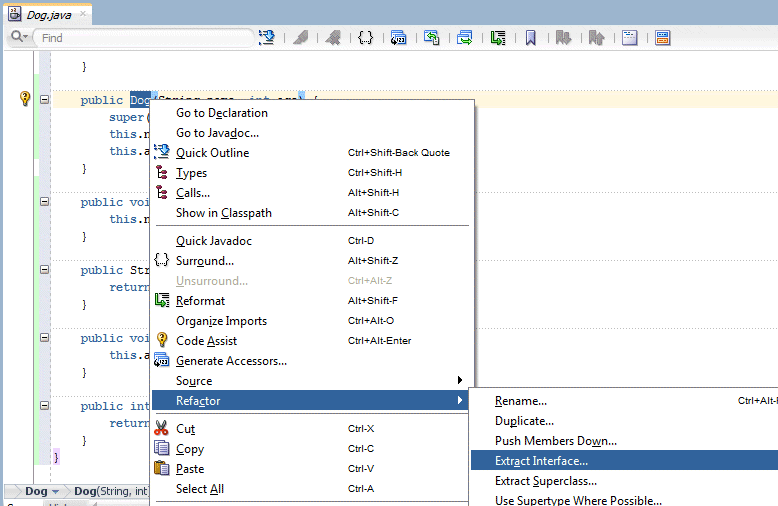Click the highlighted Refactor menu entry

[310, 400]
